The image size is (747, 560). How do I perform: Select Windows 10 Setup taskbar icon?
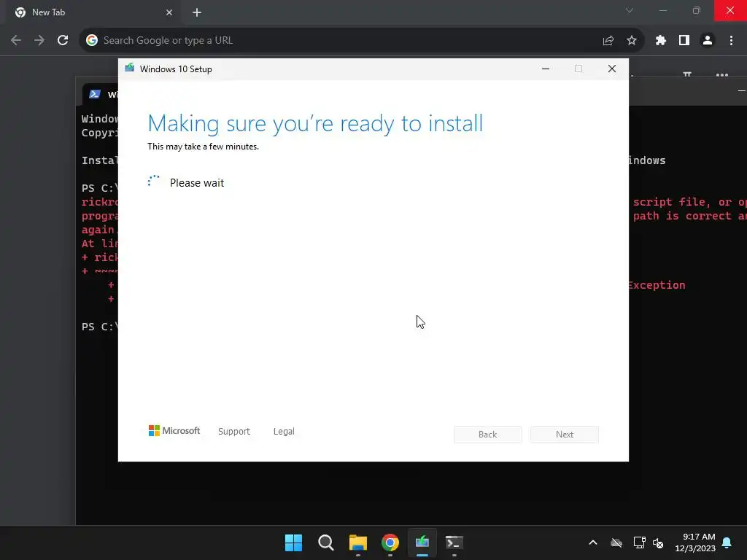click(422, 542)
